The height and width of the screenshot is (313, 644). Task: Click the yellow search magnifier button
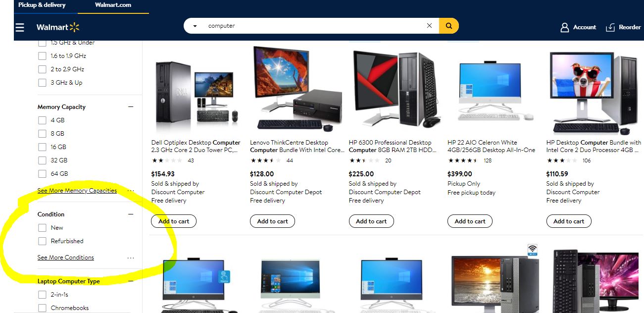click(x=448, y=26)
